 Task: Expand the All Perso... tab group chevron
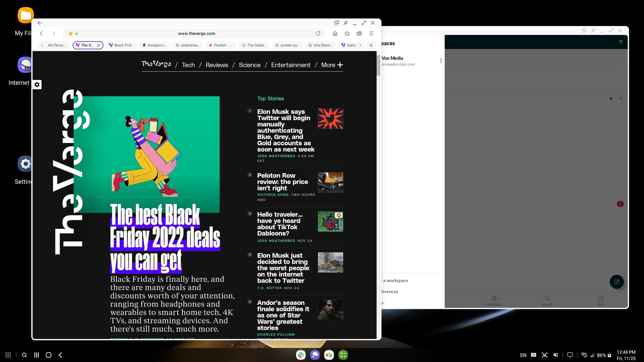pyautogui.click(x=42, y=45)
